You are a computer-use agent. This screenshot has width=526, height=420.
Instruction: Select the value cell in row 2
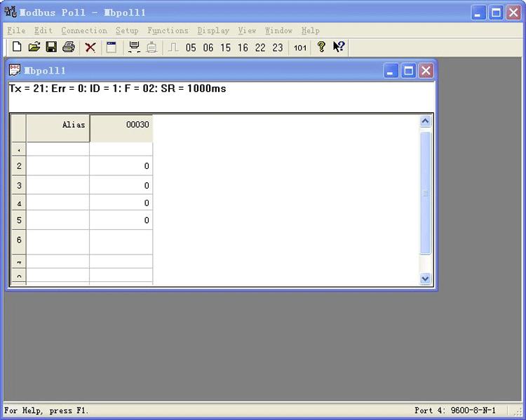click(x=121, y=165)
